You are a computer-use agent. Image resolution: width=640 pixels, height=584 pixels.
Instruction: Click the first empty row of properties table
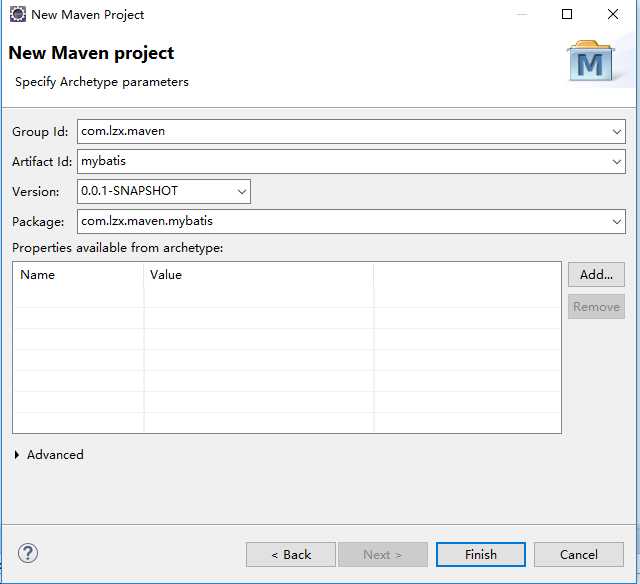287,297
